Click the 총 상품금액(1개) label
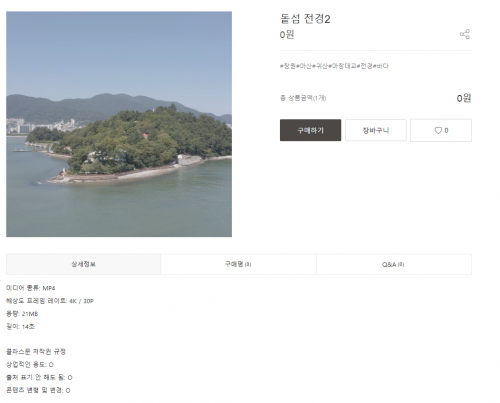 tap(303, 98)
